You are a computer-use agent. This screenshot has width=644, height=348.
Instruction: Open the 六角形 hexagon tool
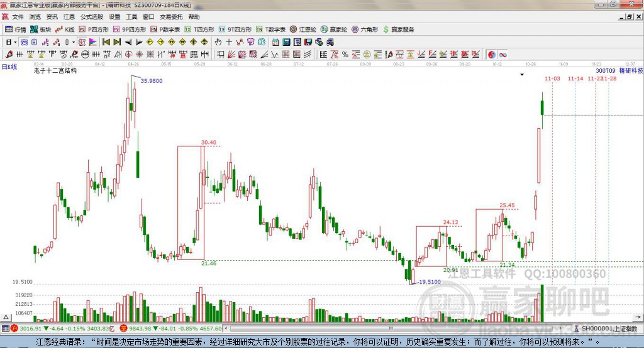364,29
